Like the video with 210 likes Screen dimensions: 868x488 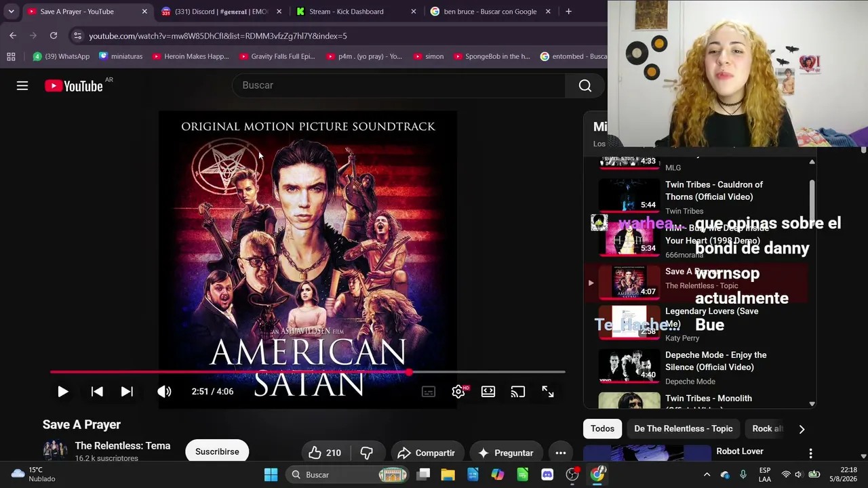325,453
